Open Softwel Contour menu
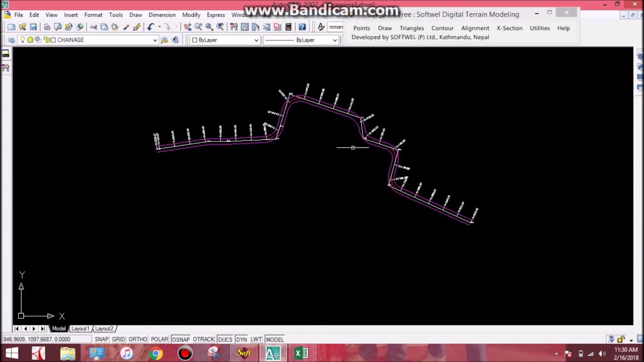Viewport: 644px width, 362px height. 442,28
